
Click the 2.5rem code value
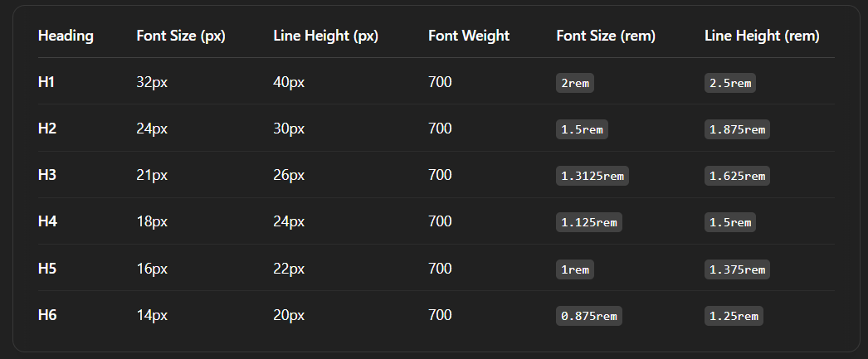pyautogui.click(x=729, y=83)
